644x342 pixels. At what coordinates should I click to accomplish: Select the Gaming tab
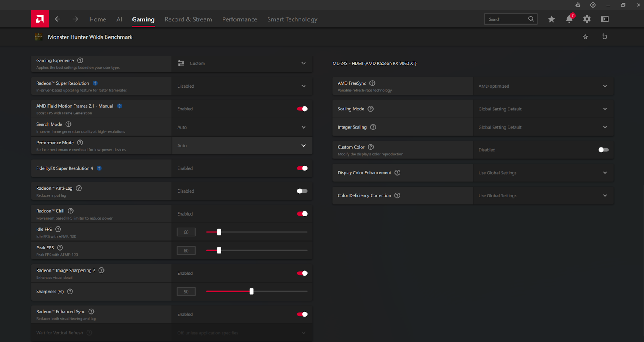tap(143, 19)
